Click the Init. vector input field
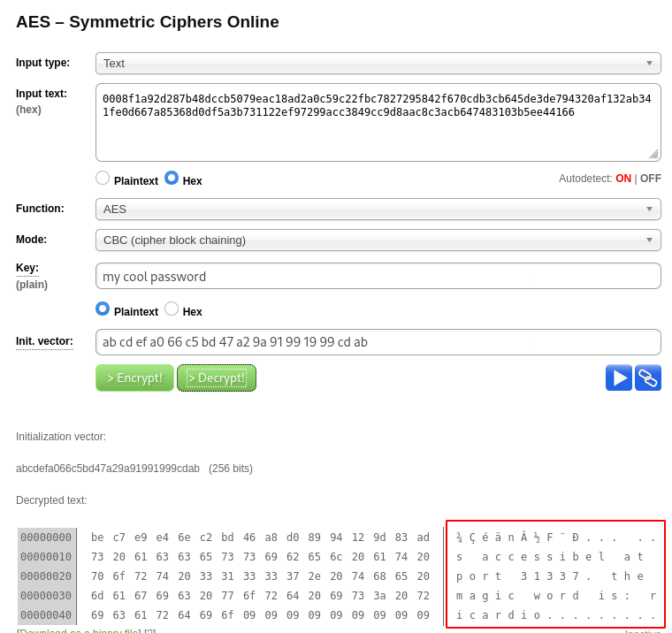The height and width of the screenshot is (633, 672). click(x=378, y=342)
